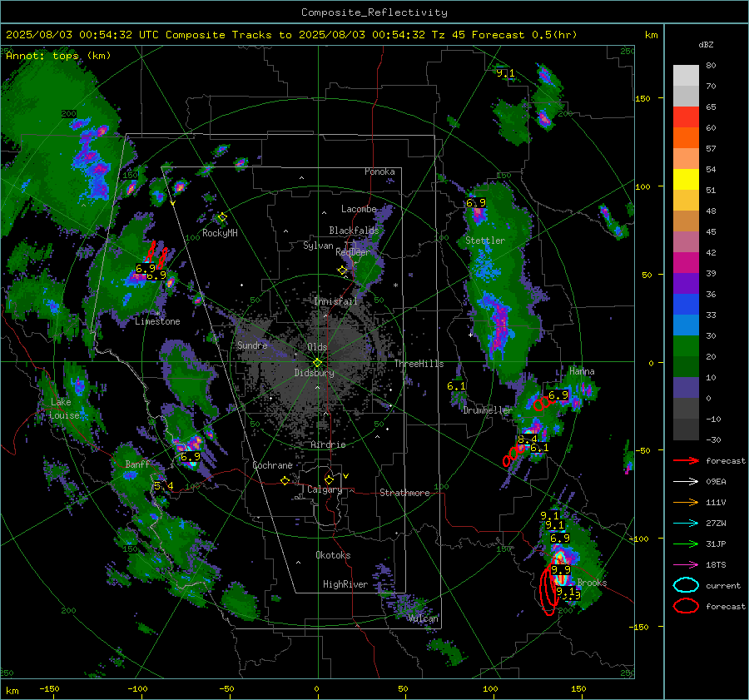Click the Lake Louise label
749x700 pixels.
point(65,409)
